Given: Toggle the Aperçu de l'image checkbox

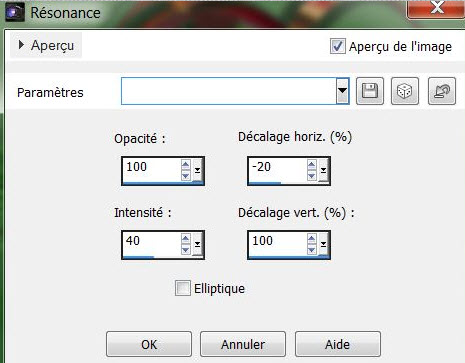Looking at the screenshot, I should click(337, 46).
